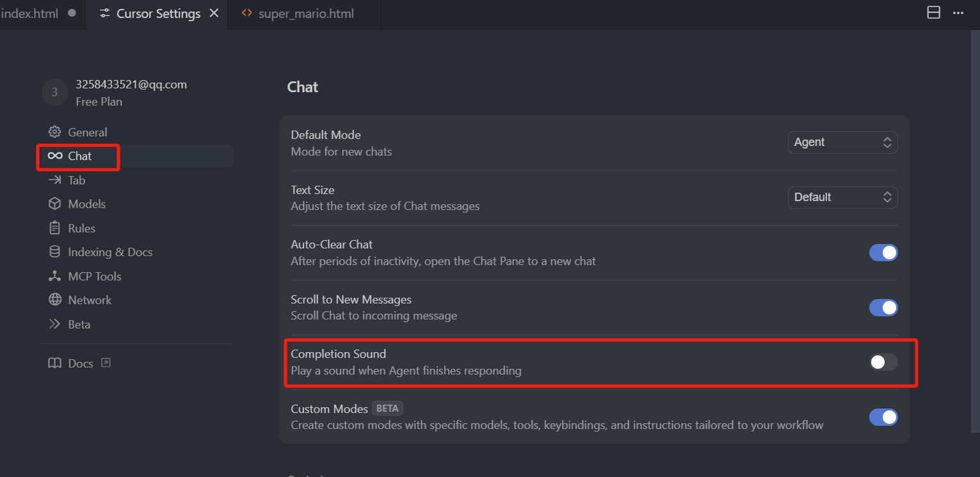The image size is (980, 477).
Task: Disable the Auto-Clear Chat toggle
Action: click(883, 252)
